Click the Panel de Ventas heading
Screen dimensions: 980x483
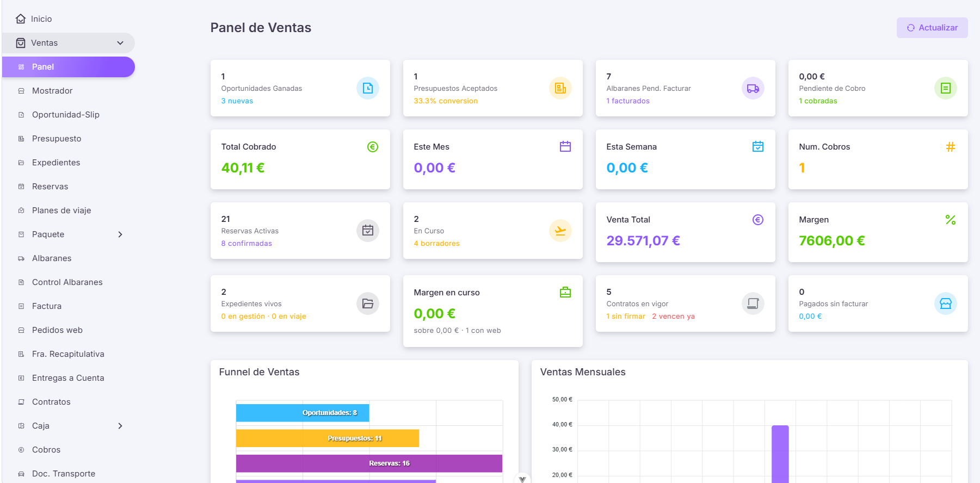[x=261, y=28]
